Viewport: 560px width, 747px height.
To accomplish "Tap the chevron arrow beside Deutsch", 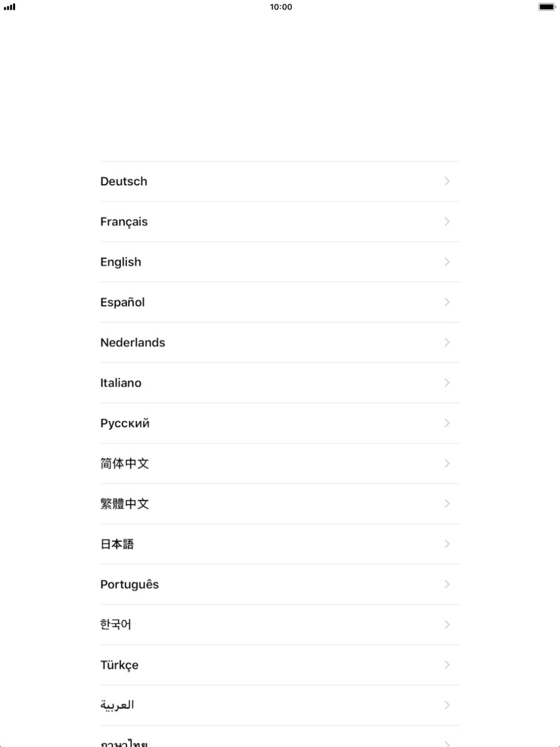I will click(x=447, y=181).
